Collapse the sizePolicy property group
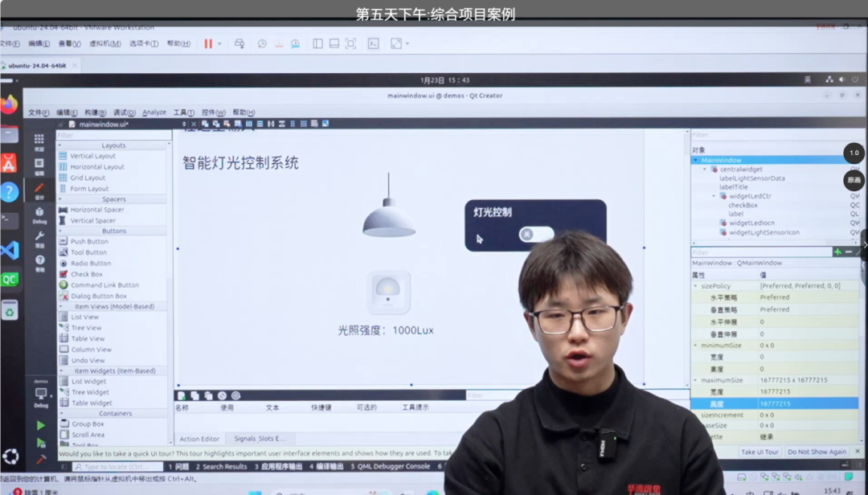The height and width of the screenshot is (495, 868). tap(696, 286)
